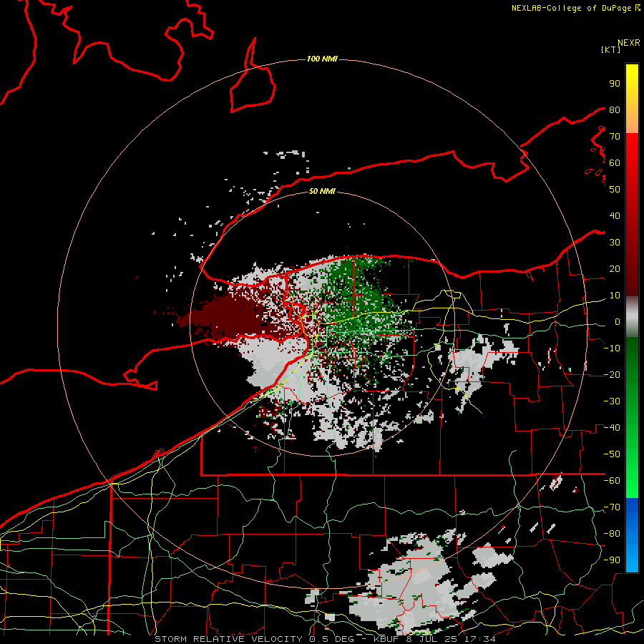
Task: Click the 50 NMI range ring label
Action: 322,191
